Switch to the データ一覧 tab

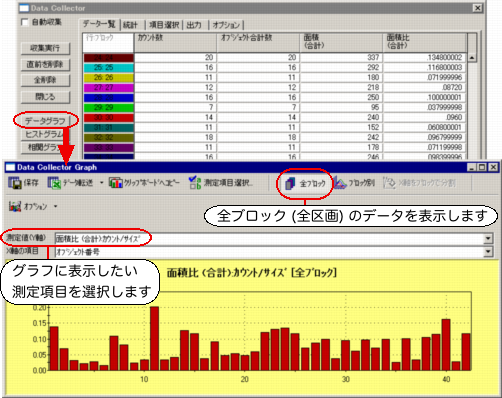pyautogui.click(x=99, y=24)
